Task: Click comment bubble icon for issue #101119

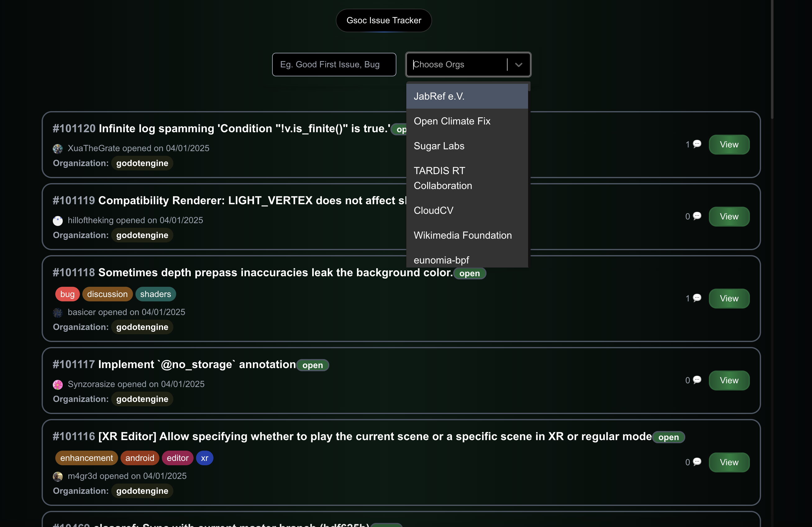Action: (x=697, y=216)
